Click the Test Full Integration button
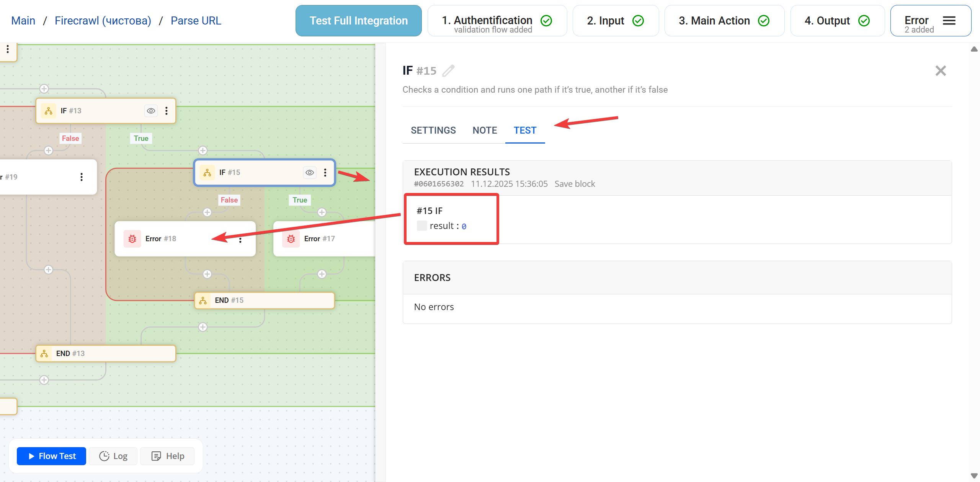 click(x=358, y=21)
